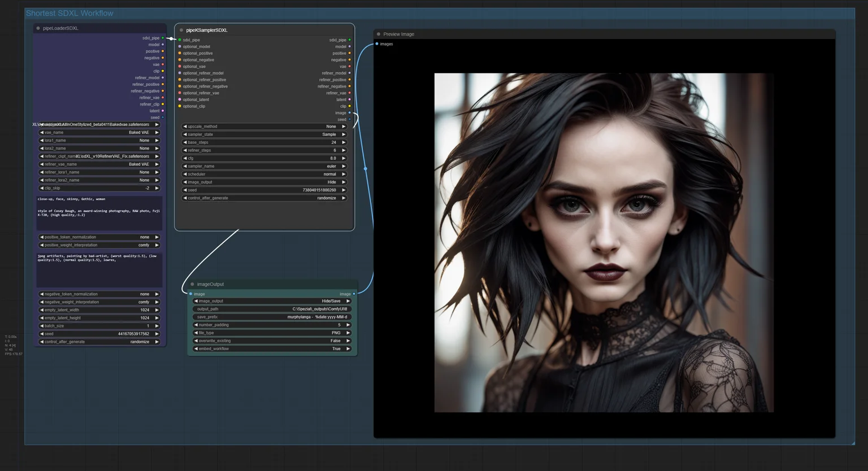Open the refiner_vae_name dropdown
This screenshot has width=868, height=471.
coord(99,164)
